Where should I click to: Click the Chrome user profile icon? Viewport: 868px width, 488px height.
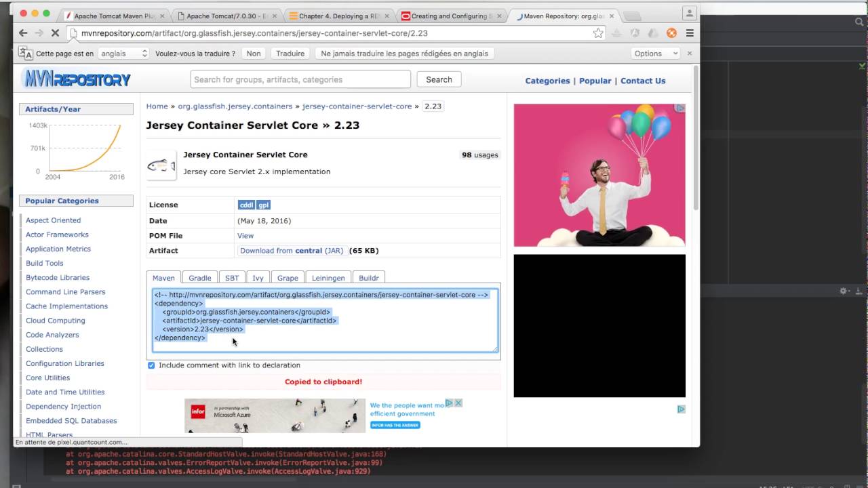690,13
